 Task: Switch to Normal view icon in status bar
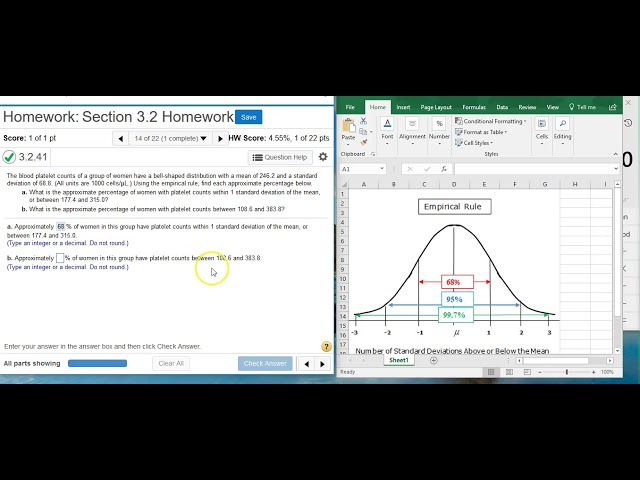pos(491,372)
